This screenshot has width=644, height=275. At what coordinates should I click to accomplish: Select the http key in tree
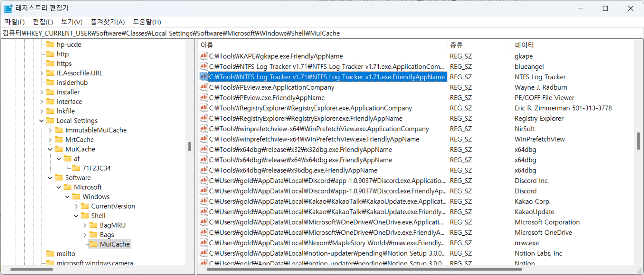point(62,54)
